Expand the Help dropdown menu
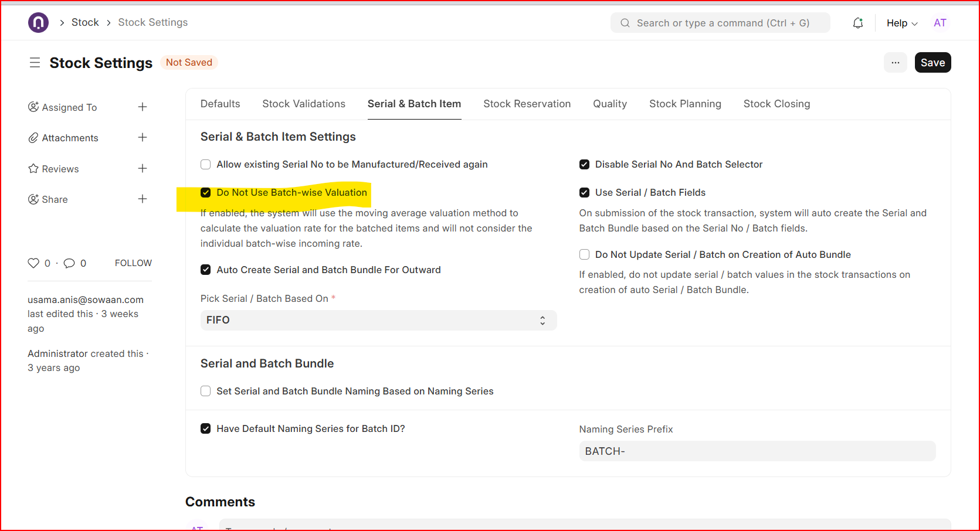This screenshot has width=980, height=531. (x=901, y=23)
